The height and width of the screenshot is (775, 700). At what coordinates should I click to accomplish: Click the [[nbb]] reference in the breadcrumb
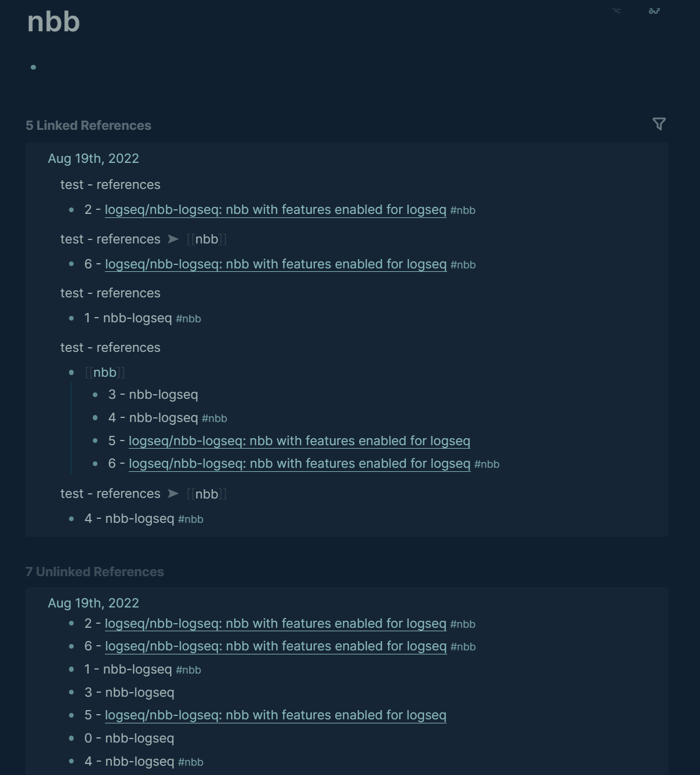tap(206, 239)
